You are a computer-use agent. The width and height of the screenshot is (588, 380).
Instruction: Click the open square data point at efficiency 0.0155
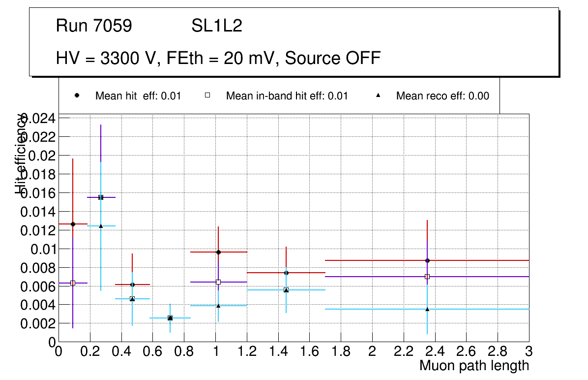tap(101, 197)
